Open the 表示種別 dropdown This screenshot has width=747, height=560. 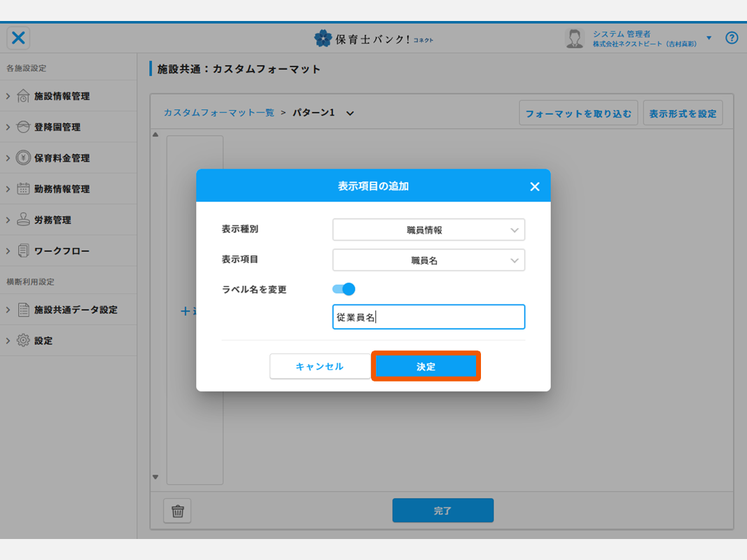(428, 230)
